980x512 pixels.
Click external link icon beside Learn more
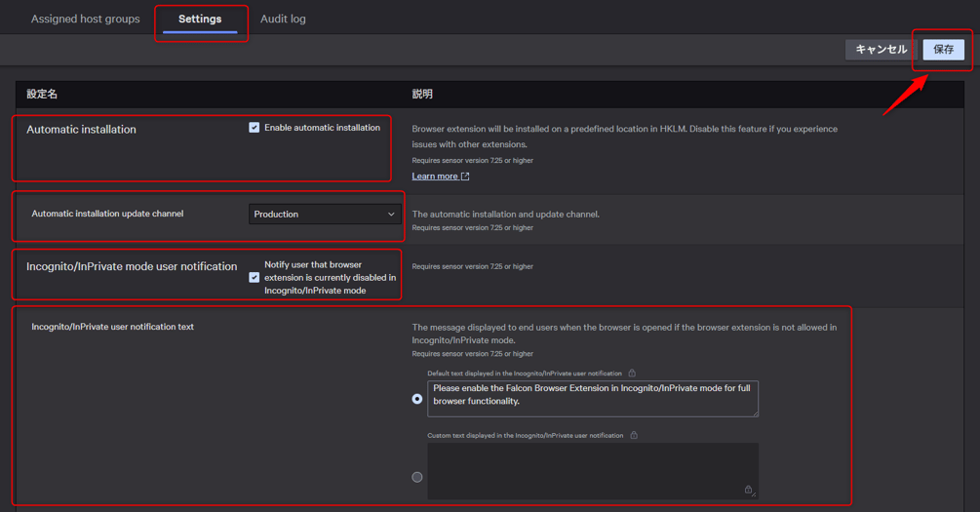pos(465,177)
